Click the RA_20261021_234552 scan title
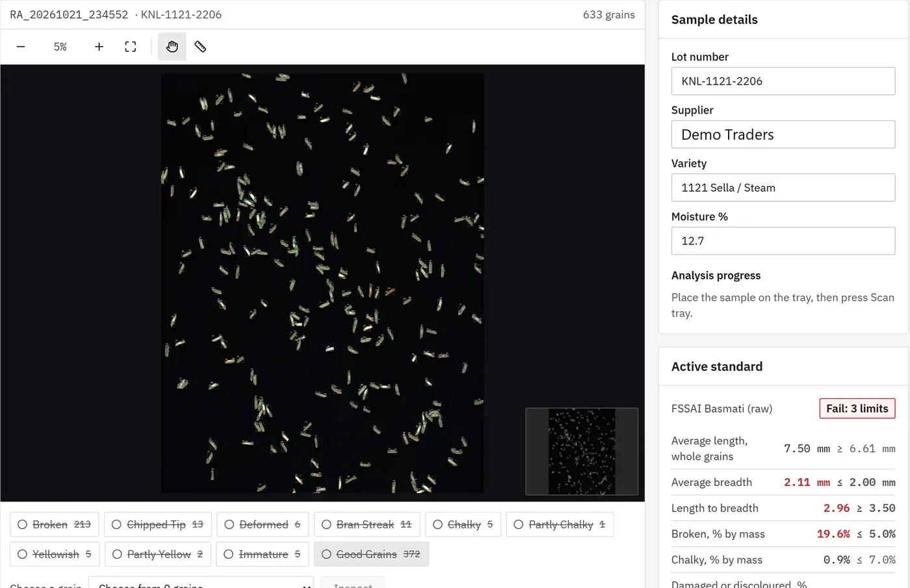The image size is (910, 588). tap(69, 15)
